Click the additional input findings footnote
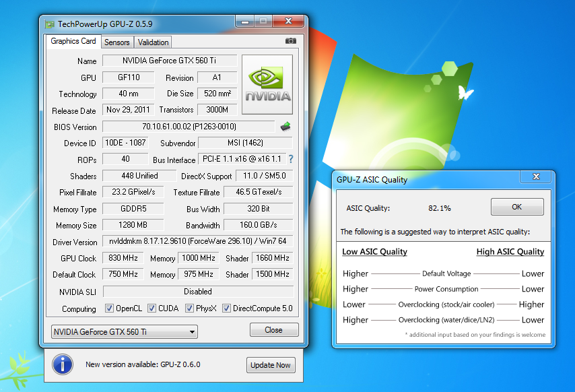Viewport: 575px width, 392px height. (x=475, y=335)
